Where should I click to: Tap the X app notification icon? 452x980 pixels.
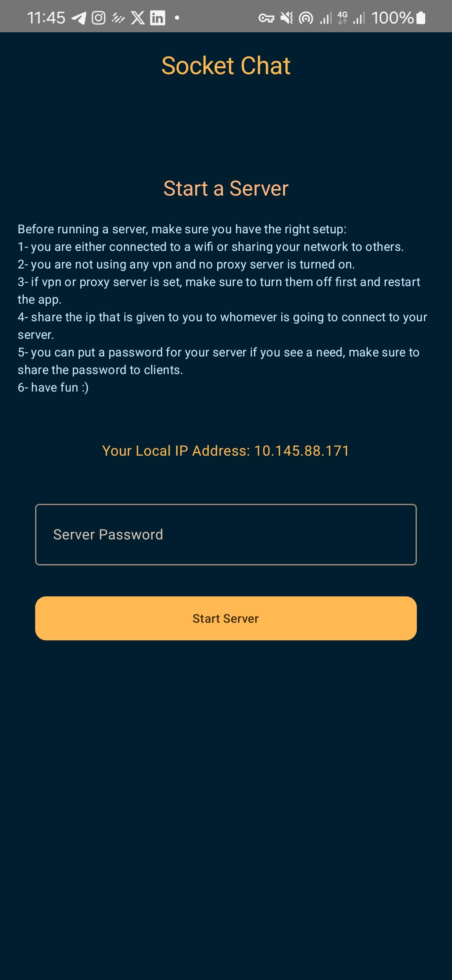pyautogui.click(x=138, y=18)
